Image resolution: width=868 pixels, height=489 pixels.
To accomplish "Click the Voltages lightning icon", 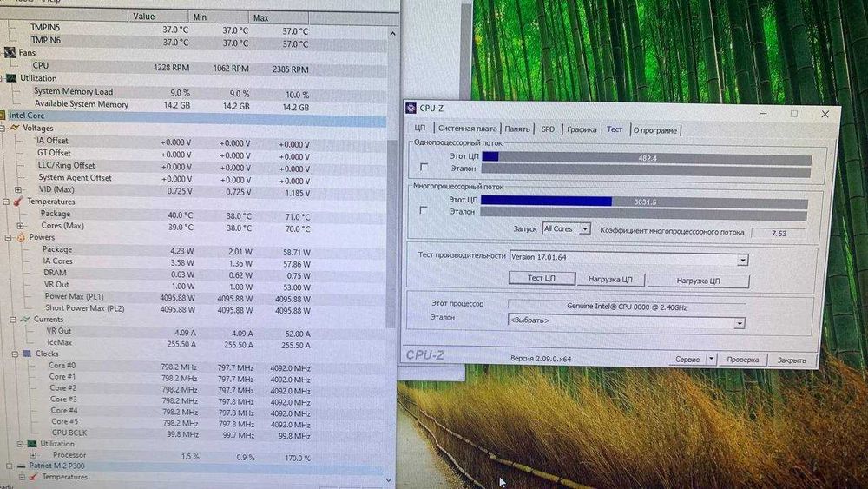I will [x=14, y=128].
